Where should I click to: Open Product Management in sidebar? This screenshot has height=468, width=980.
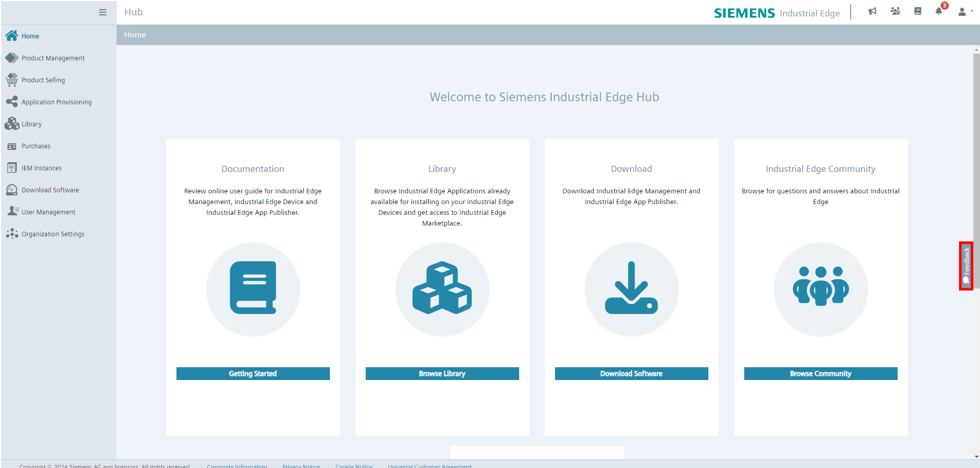pos(53,58)
